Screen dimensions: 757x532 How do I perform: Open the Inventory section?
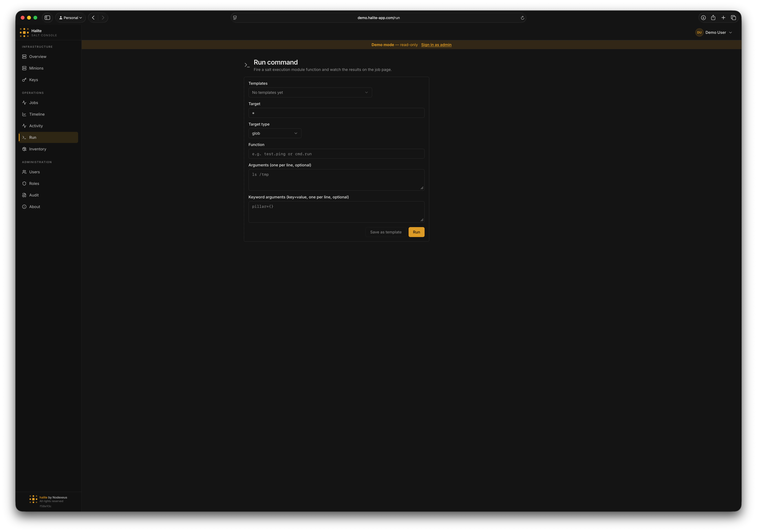(48, 149)
